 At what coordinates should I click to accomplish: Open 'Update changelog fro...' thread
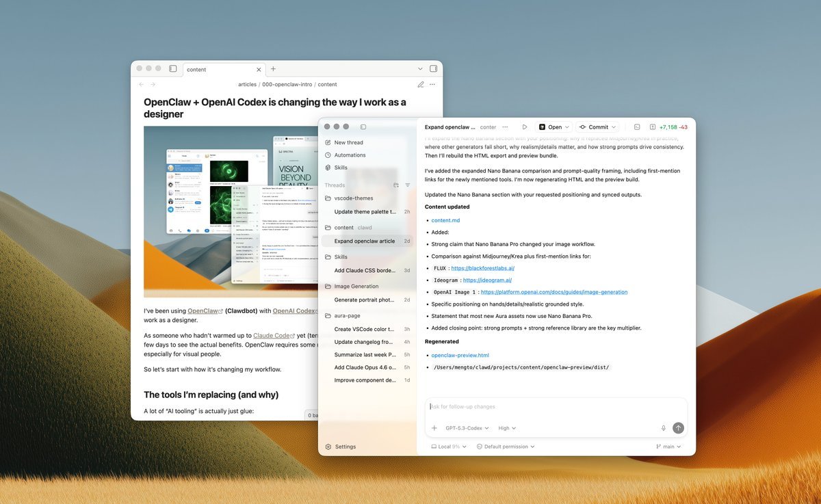pos(367,342)
